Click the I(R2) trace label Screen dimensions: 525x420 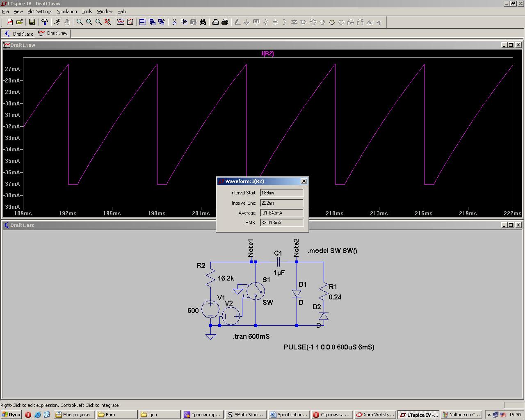click(x=268, y=53)
